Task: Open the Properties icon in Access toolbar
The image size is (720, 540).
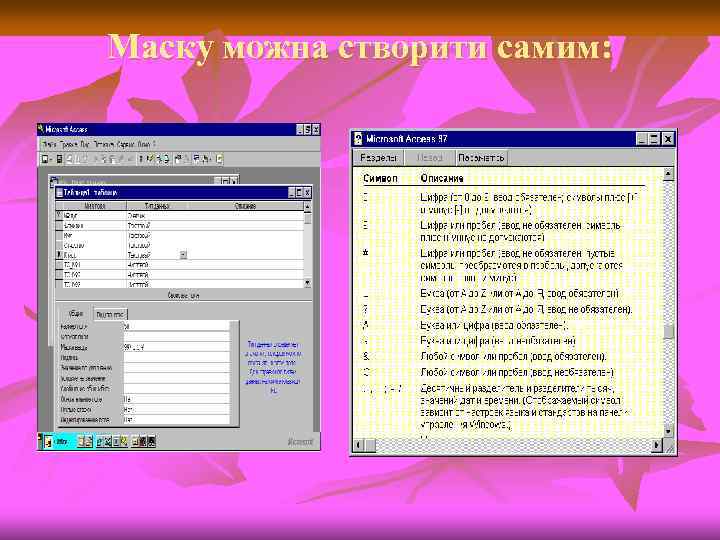Action: click(x=179, y=159)
